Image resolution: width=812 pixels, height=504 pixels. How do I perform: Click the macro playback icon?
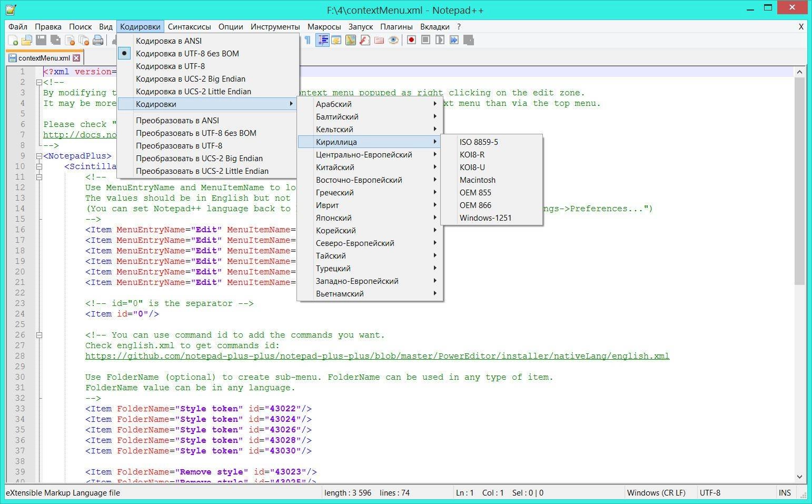click(440, 40)
